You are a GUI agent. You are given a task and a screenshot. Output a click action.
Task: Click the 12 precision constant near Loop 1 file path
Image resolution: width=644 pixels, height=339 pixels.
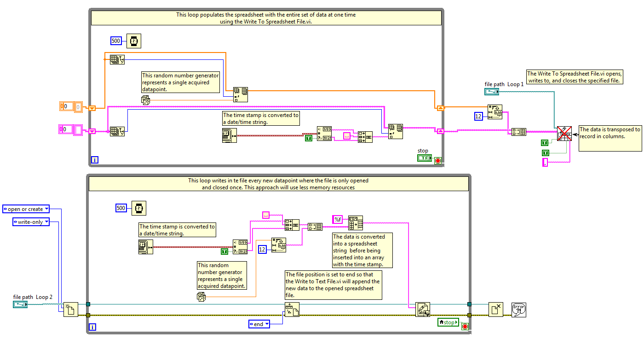pos(478,117)
